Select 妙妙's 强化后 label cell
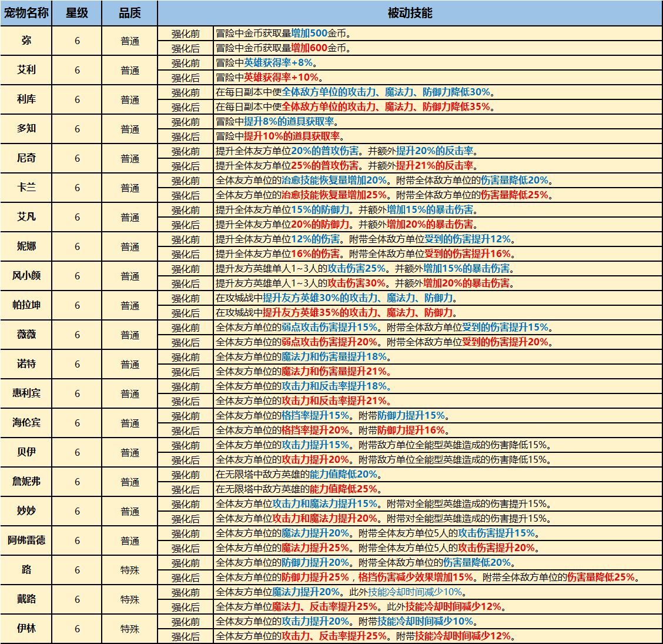The height and width of the screenshot is (644, 663). pos(186,519)
